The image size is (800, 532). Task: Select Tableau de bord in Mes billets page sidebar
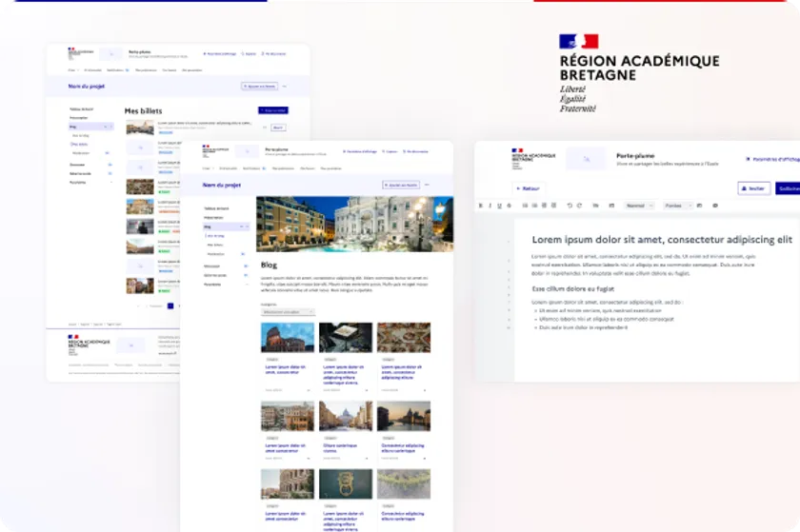pyautogui.click(x=81, y=108)
